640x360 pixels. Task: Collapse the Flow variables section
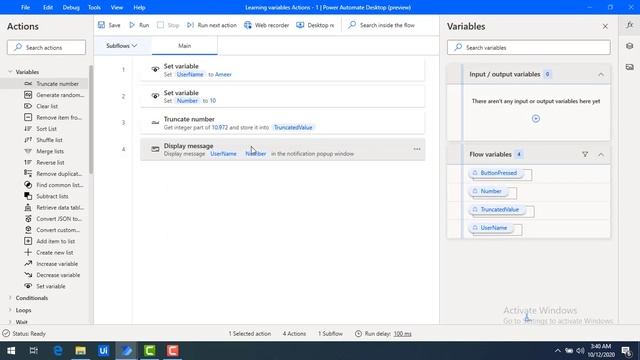tap(601, 154)
